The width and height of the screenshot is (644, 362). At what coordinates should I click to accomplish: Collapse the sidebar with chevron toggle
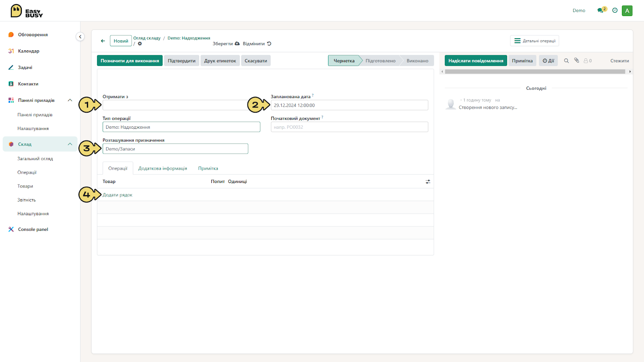80,37
